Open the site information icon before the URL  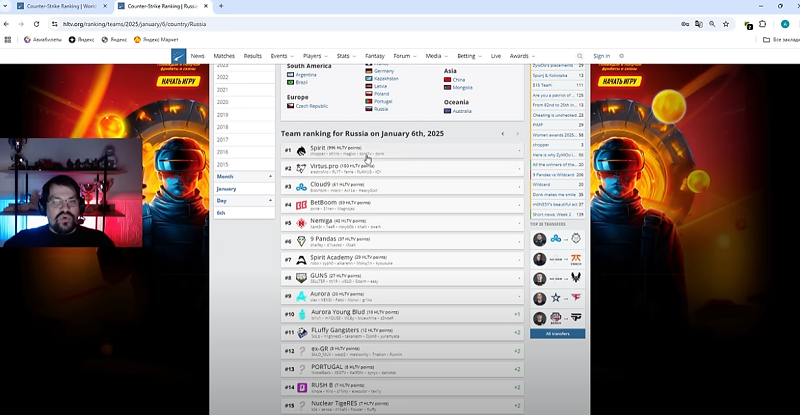(x=55, y=24)
